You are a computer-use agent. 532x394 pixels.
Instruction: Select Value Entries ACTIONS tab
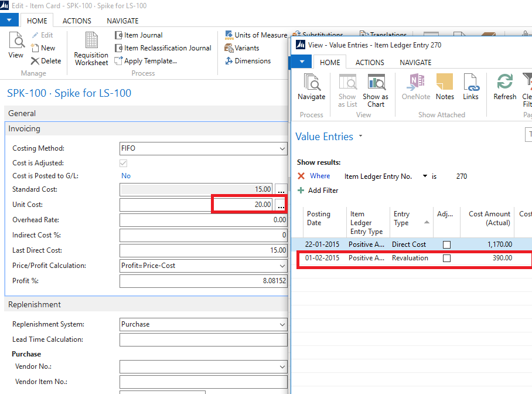370,63
